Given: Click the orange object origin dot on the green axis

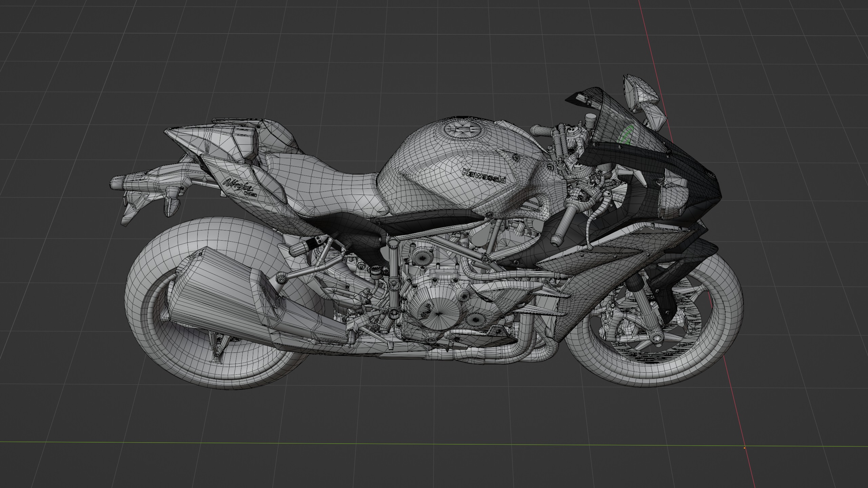Looking at the screenshot, I should 745,448.
